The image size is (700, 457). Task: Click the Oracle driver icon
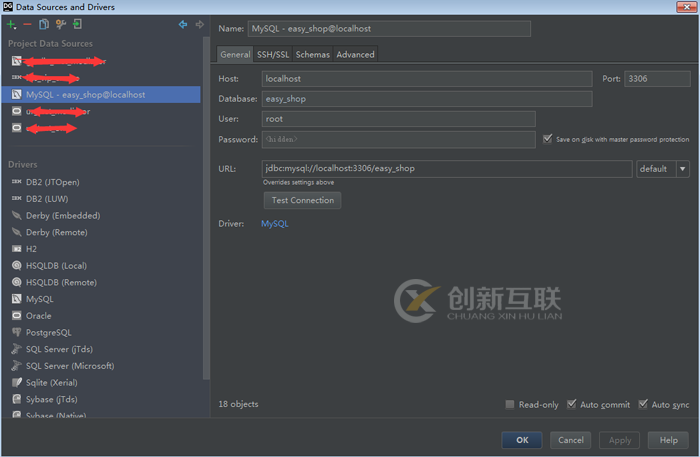[x=17, y=316]
